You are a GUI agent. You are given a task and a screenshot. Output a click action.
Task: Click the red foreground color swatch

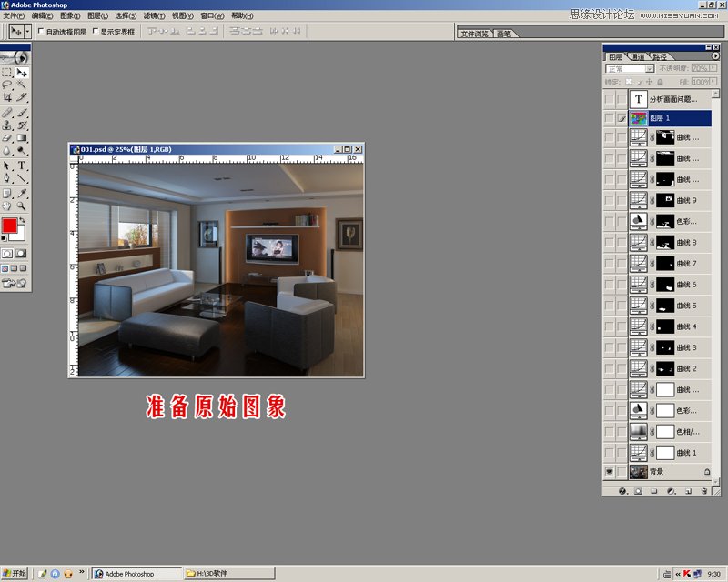9,226
